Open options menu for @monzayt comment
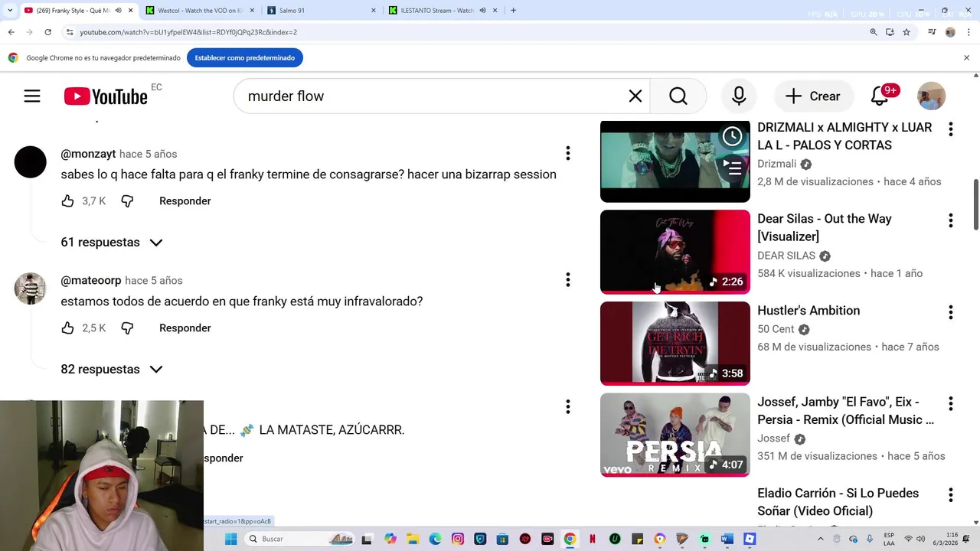The image size is (980, 551). click(x=567, y=153)
